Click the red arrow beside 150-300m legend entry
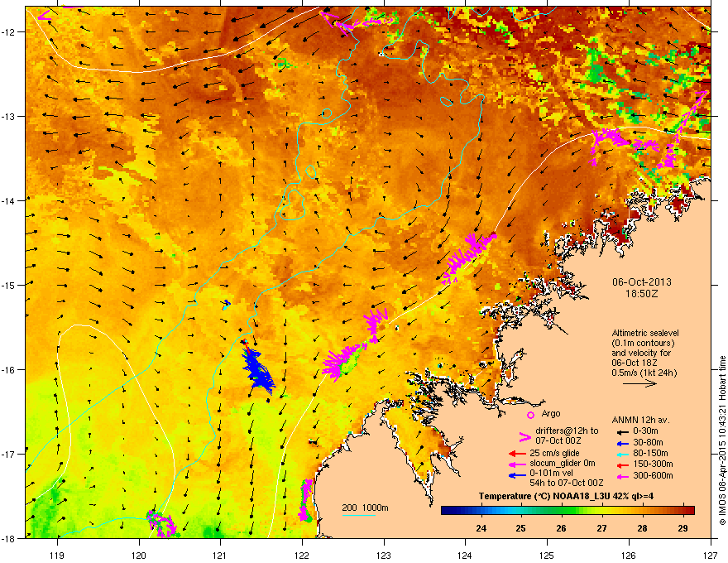 (623, 465)
